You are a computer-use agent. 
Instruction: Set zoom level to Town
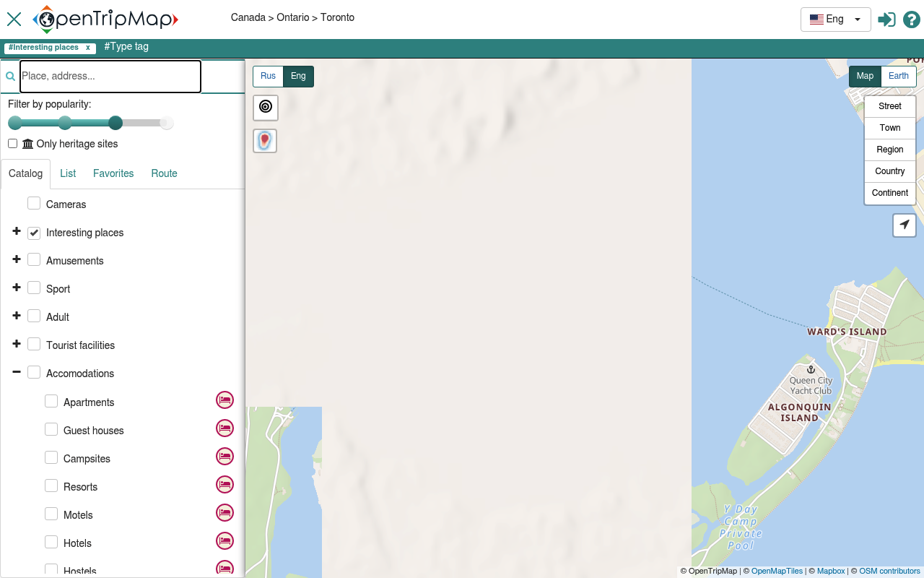pos(890,128)
